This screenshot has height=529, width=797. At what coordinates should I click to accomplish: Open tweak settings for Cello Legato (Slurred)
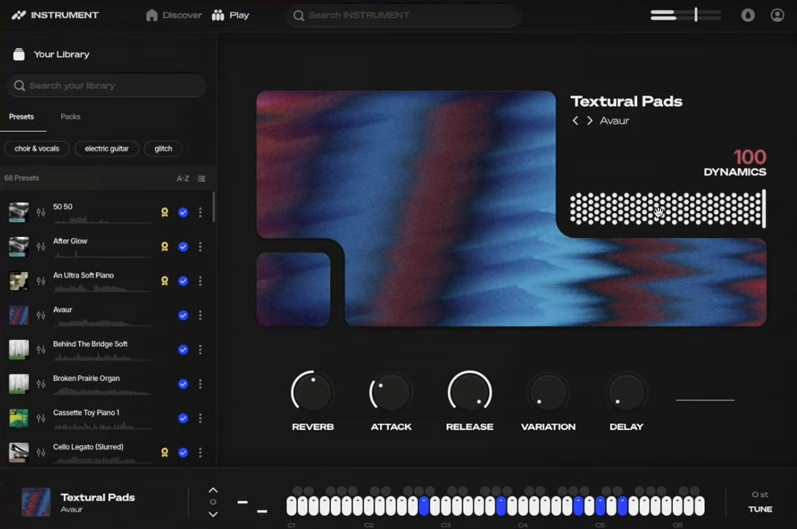coord(41,453)
